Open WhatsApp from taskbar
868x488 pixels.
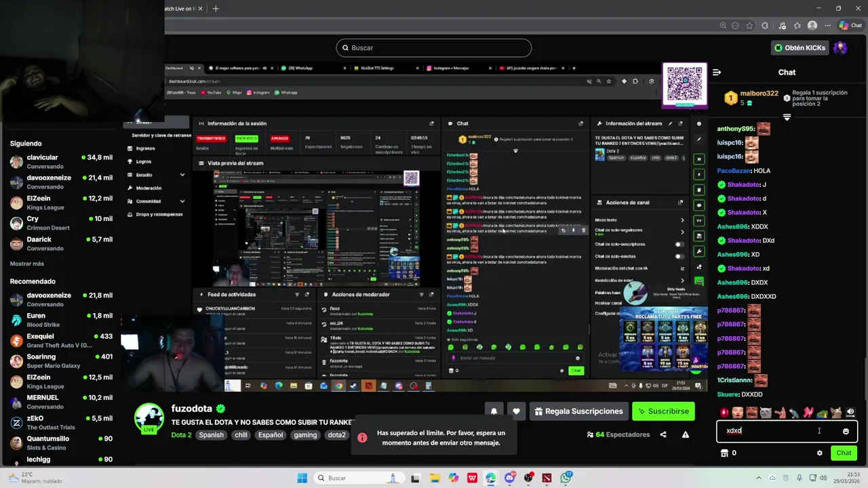[x=566, y=478]
